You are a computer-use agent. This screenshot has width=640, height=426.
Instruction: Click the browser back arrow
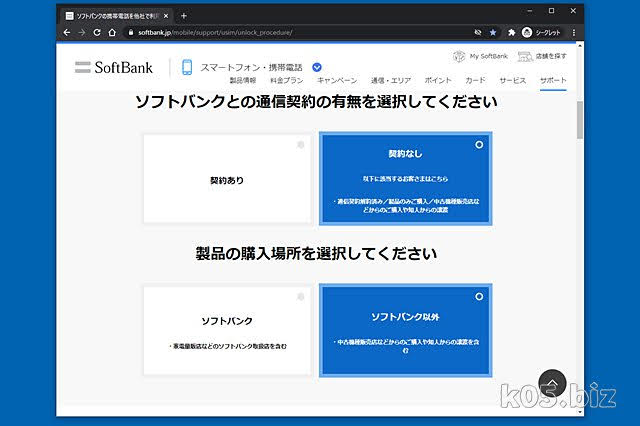pyautogui.click(x=67, y=32)
